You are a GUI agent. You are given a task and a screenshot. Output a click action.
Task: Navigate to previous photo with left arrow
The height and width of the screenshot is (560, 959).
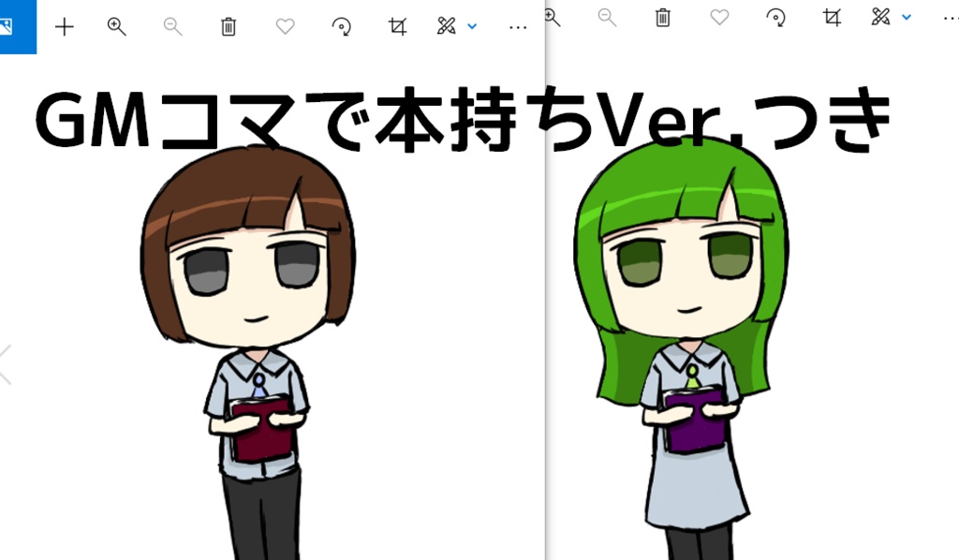click(x=3, y=365)
